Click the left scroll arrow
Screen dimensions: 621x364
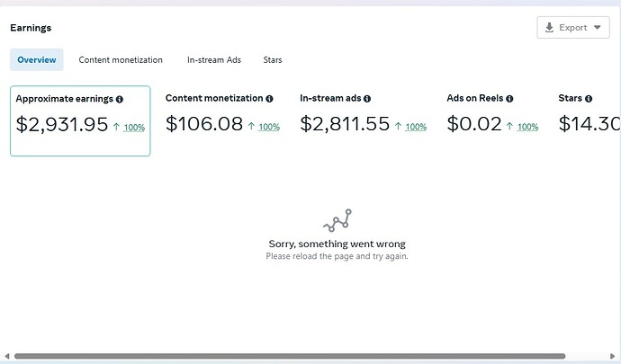pyautogui.click(x=6, y=356)
